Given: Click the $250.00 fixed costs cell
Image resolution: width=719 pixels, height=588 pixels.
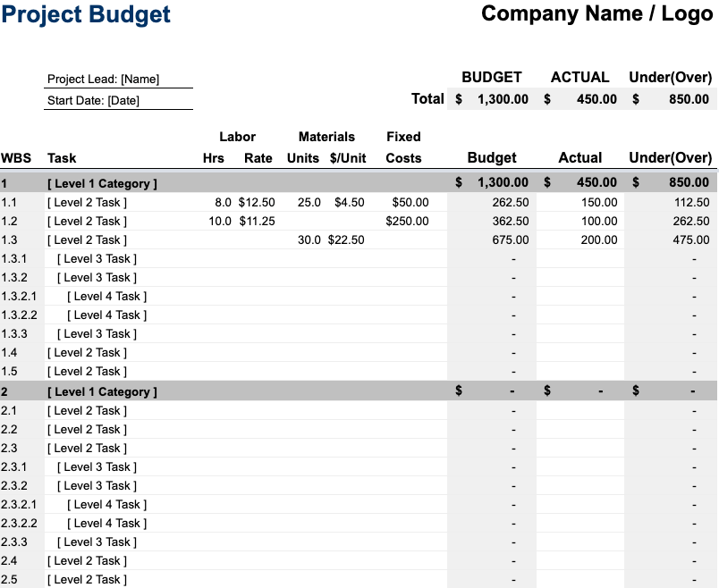Looking at the screenshot, I should [407, 221].
